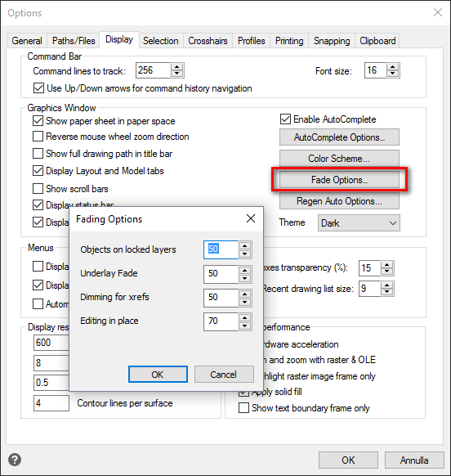Click the help question mark icon
Viewport: 451px width, 476px height.
click(x=15, y=460)
